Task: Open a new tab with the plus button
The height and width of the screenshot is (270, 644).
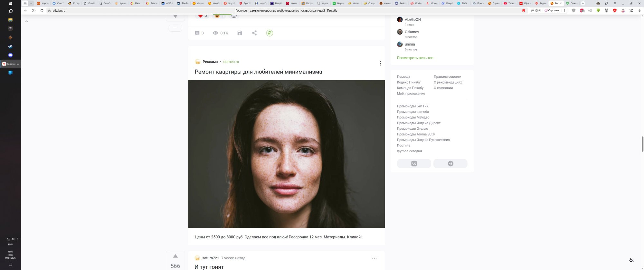Action: pyautogui.click(x=582, y=3)
